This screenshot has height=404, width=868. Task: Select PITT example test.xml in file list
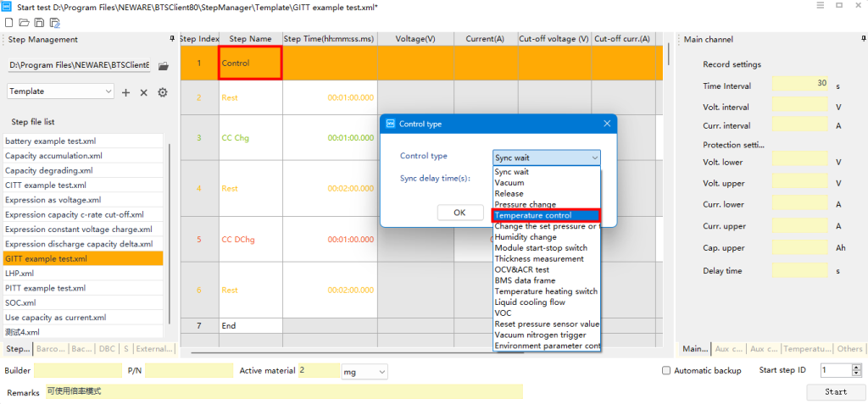tap(45, 288)
